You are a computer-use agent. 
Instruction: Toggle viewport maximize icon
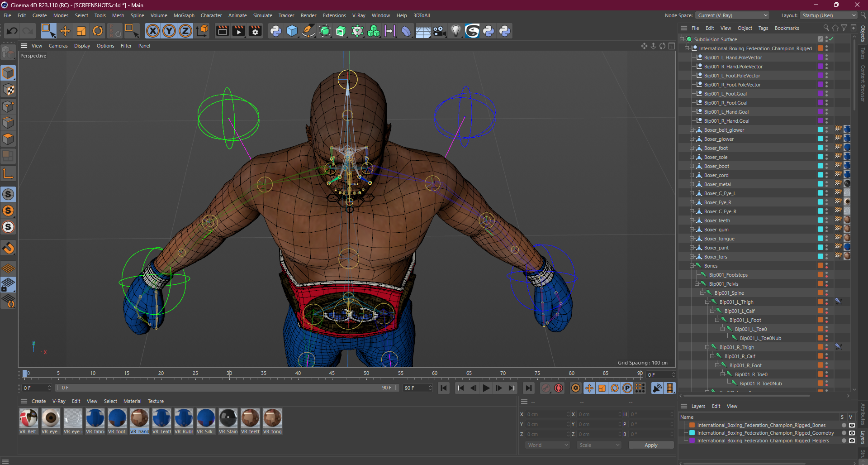click(672, 46)
